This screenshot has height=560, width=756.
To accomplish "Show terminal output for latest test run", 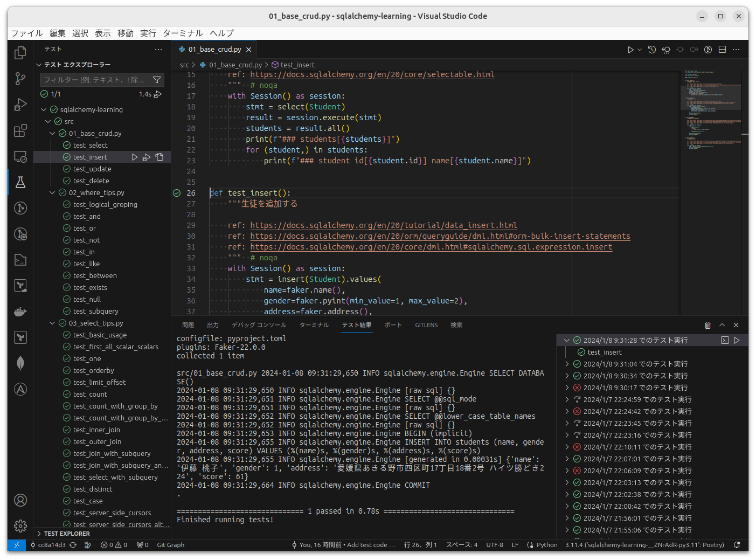I will 725,340.
